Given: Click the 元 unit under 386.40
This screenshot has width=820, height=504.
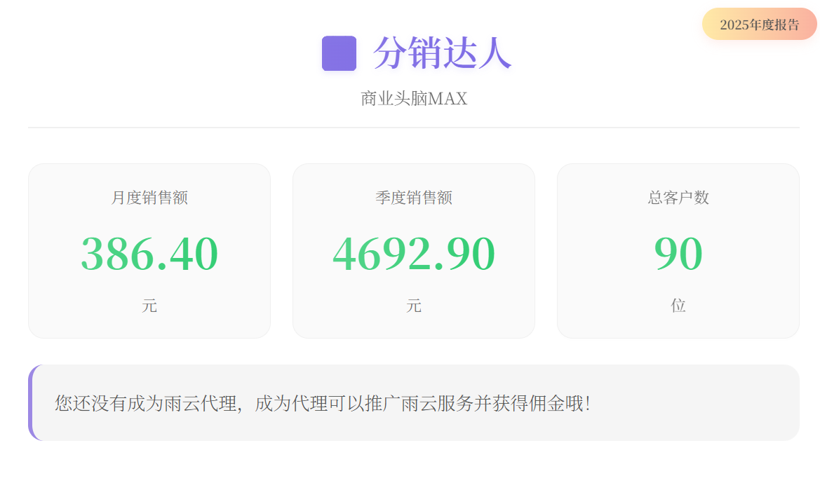Looking at the screenshot, I should point(149,306).
